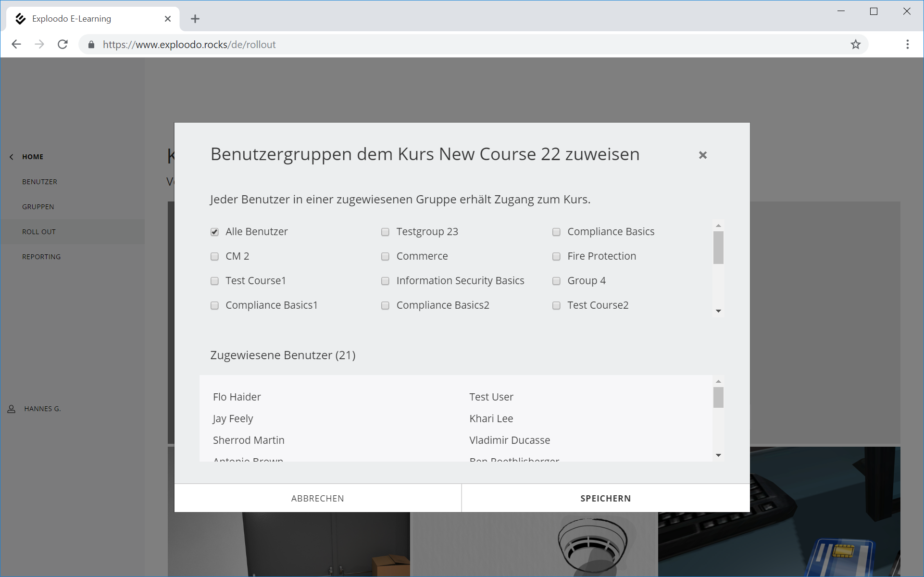This screenshot has height=577, width=924.
Task: Close the Benutzergruppen dialog with X
Action: [702, 155]
